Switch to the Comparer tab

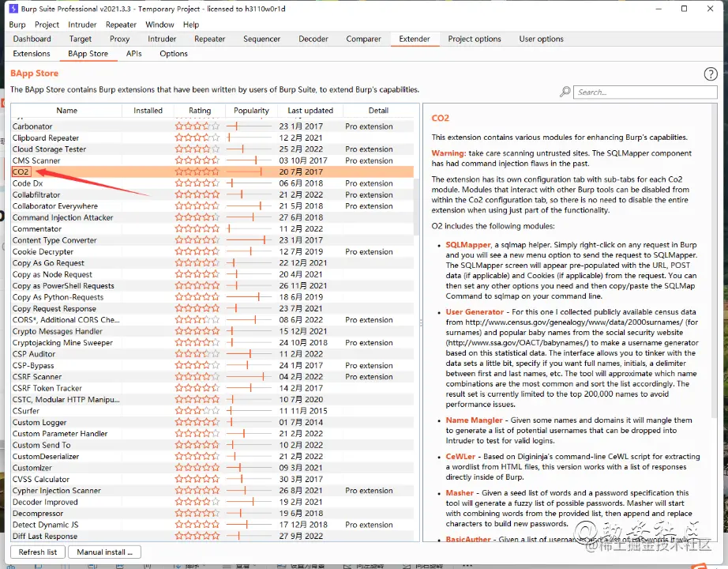point(363,39)
